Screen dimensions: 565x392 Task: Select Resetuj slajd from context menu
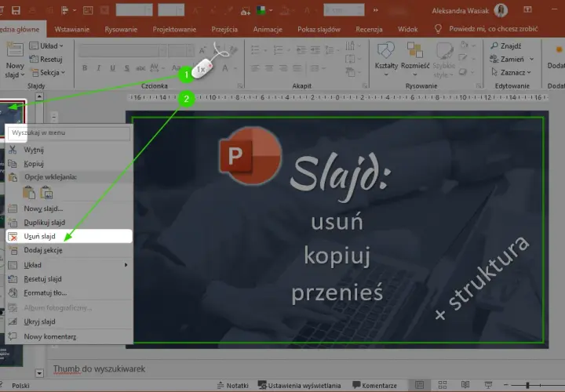point(69,279)
